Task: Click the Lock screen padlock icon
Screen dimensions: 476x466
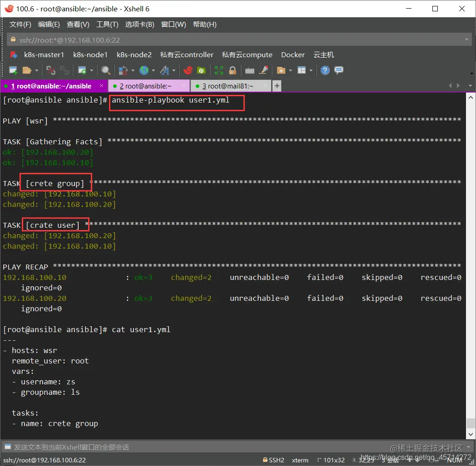Action: tap(233, 70)
